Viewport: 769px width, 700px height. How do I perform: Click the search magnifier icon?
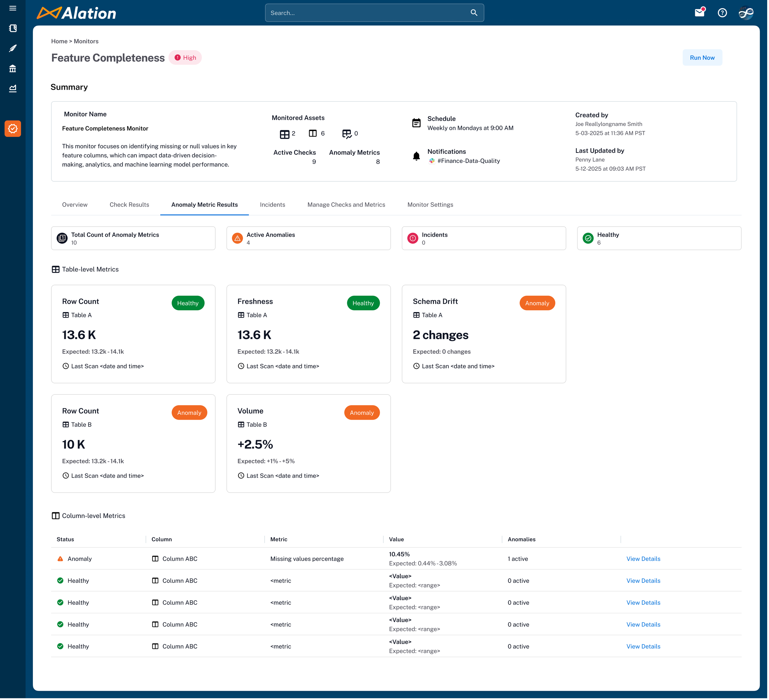(x=474, y=13)
